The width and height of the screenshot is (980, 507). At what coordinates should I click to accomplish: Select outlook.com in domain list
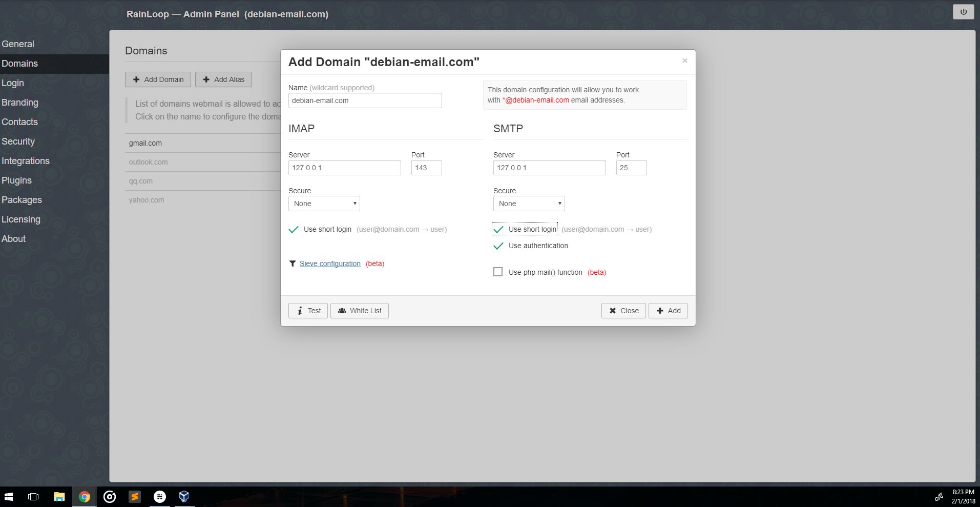pos(148,162)
